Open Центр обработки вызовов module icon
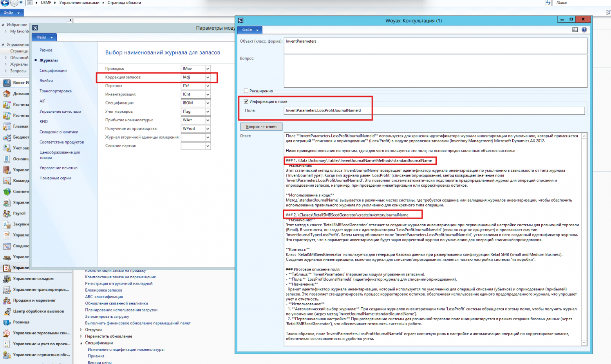The width and height of the screenshot is (611, 364). [7, 312]
